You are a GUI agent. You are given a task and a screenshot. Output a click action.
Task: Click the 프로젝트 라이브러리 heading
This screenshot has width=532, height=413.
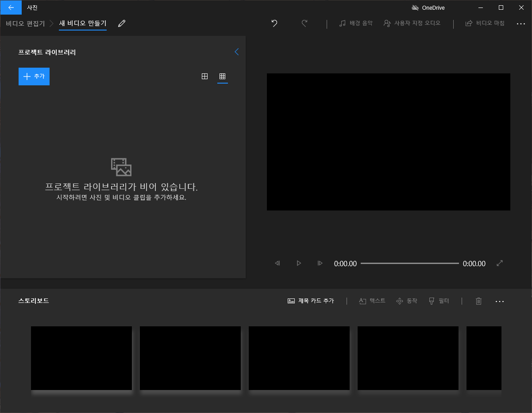47,52
